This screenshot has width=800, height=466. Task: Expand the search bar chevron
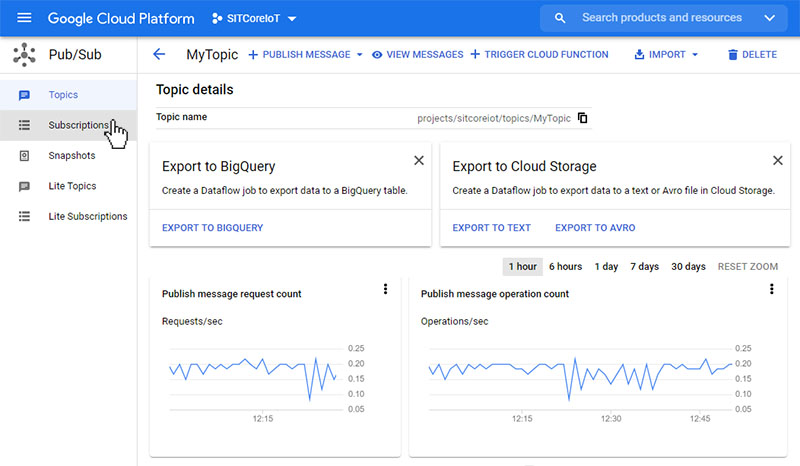(x=769, y=18)
